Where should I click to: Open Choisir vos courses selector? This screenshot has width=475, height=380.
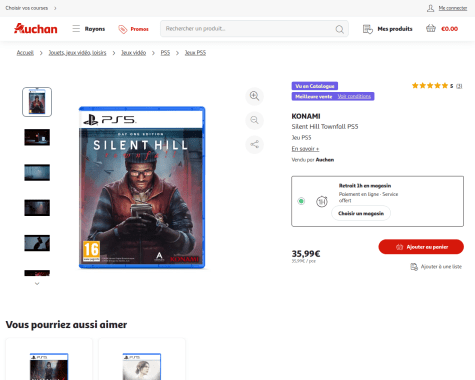click(x=31, y=8)
